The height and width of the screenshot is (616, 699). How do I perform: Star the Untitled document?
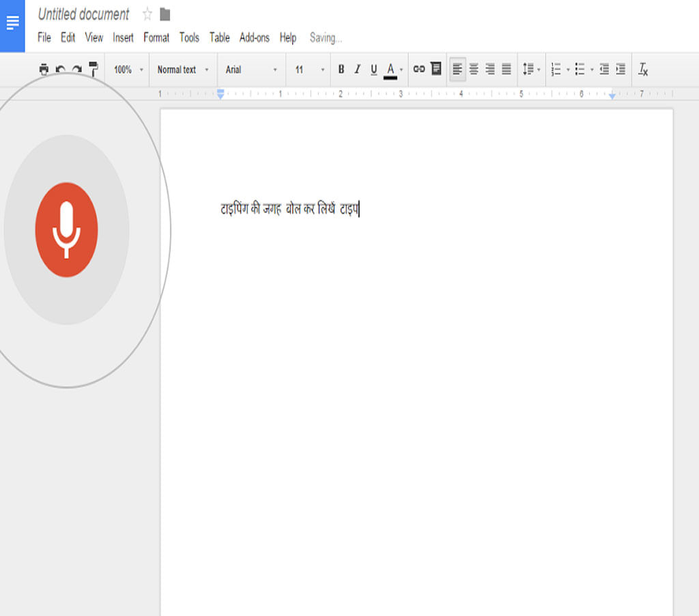pyautogui.click(x=147, y=14)
